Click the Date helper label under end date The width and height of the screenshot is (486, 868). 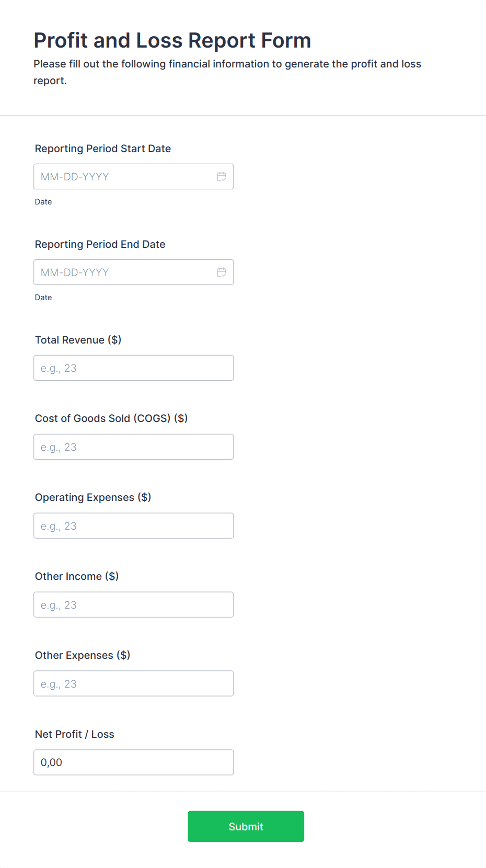tap(43, 297)
